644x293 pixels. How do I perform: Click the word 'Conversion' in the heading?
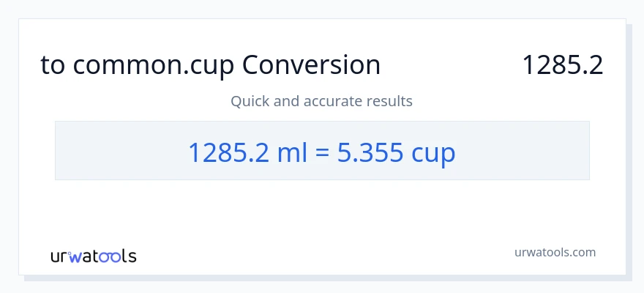point(311,65)
